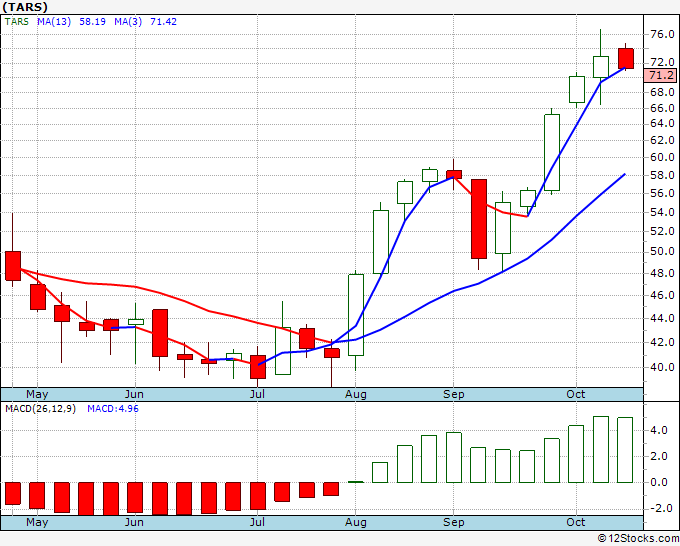Click the highlighted 71.2 current price tag
This screenshot has height=546, width=680.
click(660, 75)
